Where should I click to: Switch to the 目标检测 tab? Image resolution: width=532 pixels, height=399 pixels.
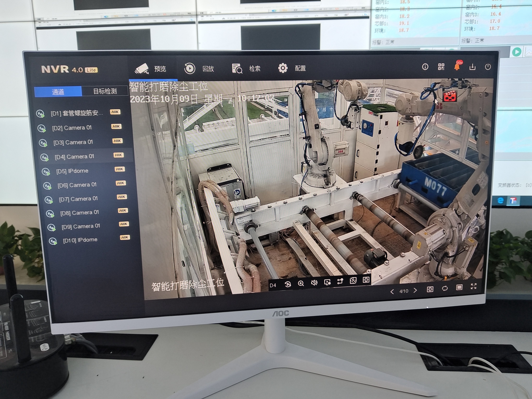pos(105,91)
